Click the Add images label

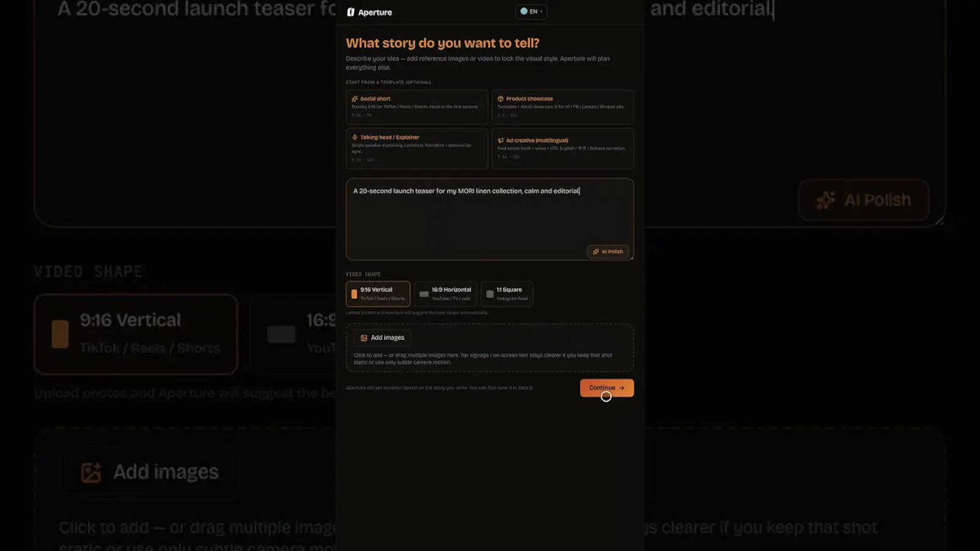(388, 338)
